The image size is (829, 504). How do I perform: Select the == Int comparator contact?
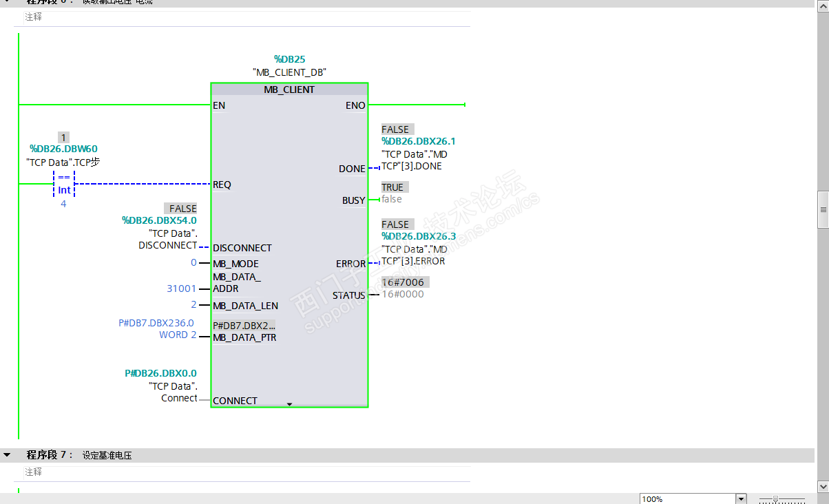coord(64,184)
